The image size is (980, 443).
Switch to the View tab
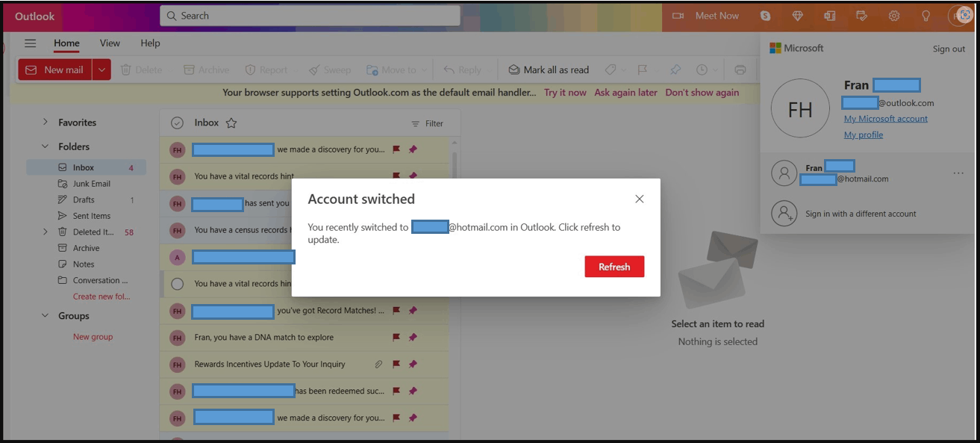tap(110, 43)
